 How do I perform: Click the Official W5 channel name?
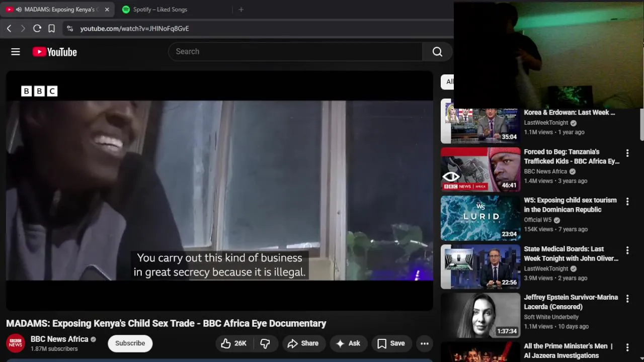tap(538, 220)
